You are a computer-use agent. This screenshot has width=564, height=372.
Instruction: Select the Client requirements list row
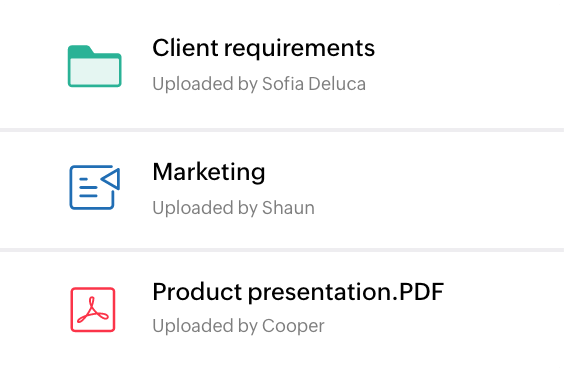tap(282, 65)
